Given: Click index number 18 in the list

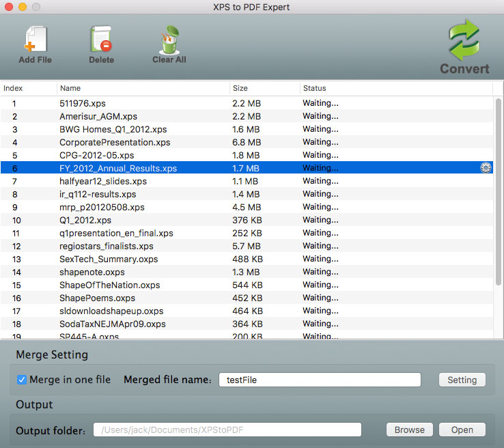Looking at the screenshot, I should click(x=16, y=324).
